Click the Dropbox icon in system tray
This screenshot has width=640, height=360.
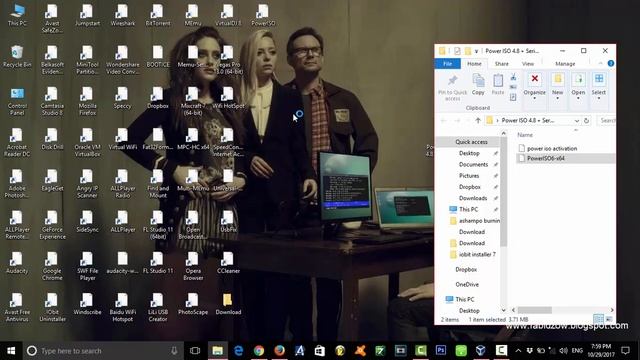[529, 350]
